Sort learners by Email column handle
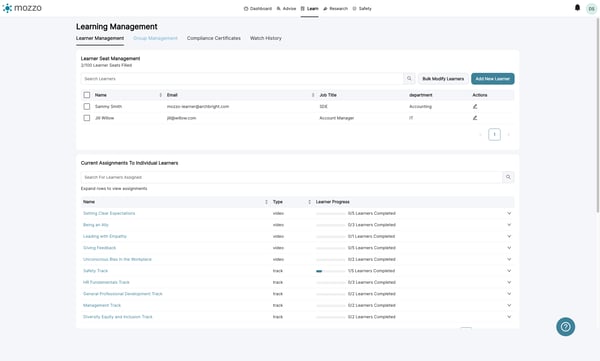 tap(313, 95)
